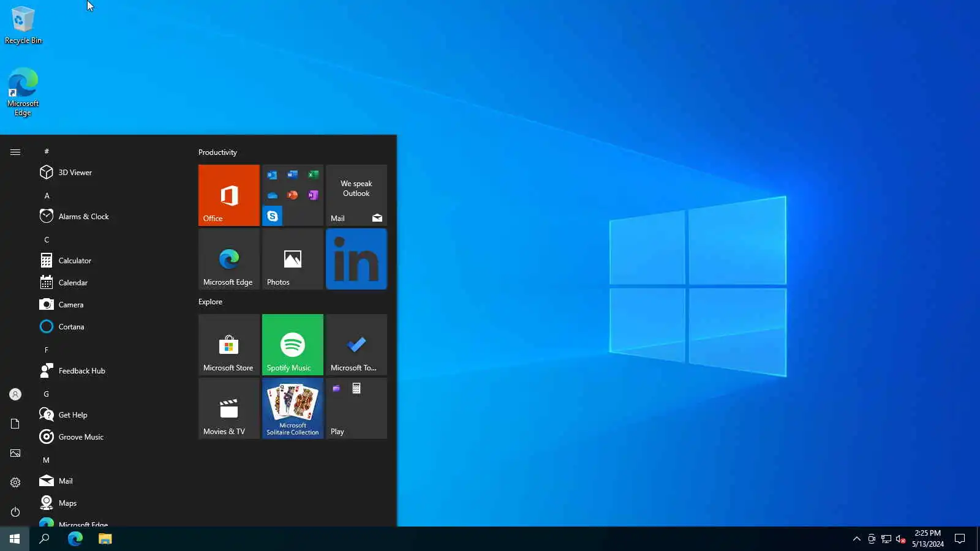Launch Microsoft Edge from the taskbar

(75, 539)
